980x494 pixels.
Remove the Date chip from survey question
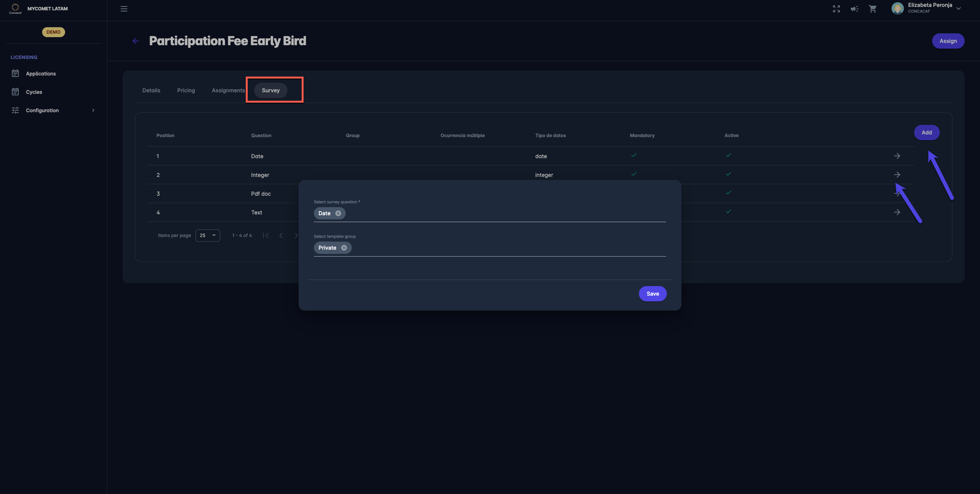[x=338, y=213]
